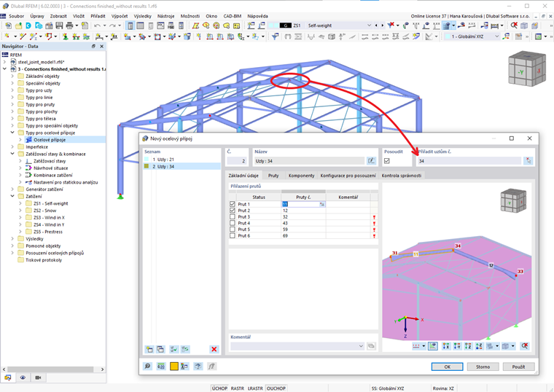Click the comment library icon next to Komentář dropdown

coord(371,346)
